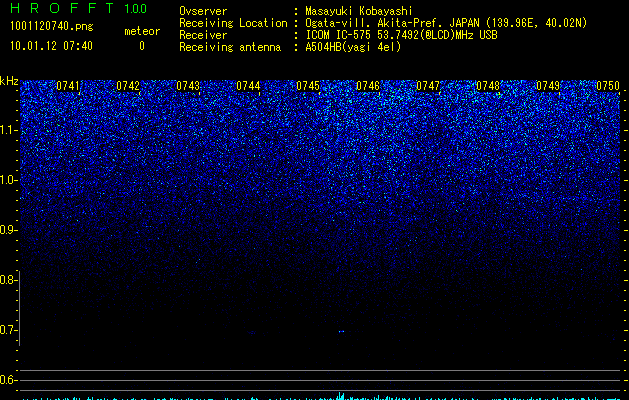Viewport: 629px width, 400px height.
Task: Click the 1.0 kHz axis tick label
Action: click(9, 180)
